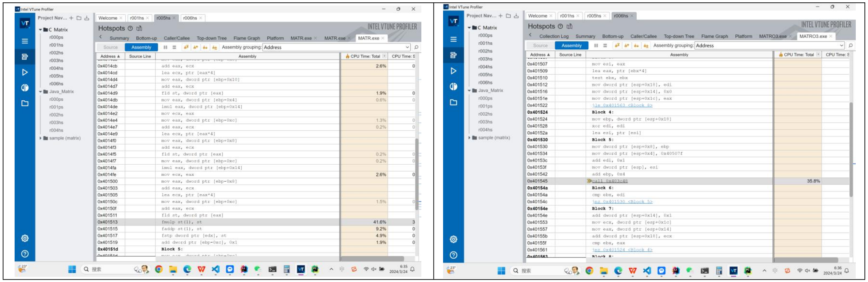Viewport: 868px width, 282px height.
Task: Click left-chevron tab scroller in left window
Action: [x=101, y=37]
